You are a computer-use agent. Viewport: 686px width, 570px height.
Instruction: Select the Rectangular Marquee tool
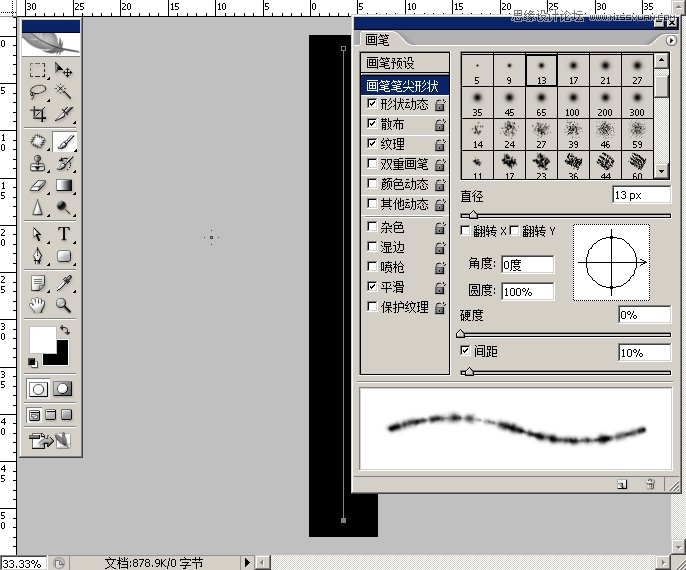(x=38, y=71)
